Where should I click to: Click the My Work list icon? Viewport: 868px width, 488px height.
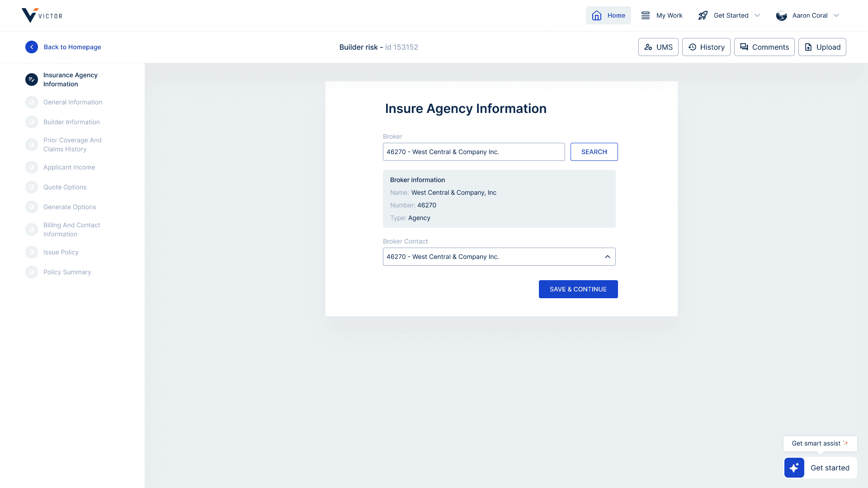click(x=646, y=15)
